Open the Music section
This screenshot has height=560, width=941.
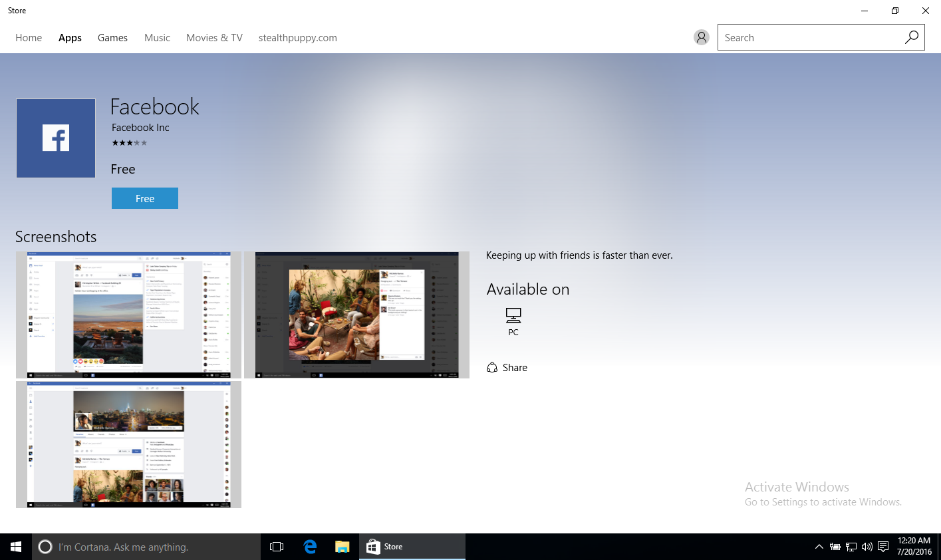tap(157, 38)
